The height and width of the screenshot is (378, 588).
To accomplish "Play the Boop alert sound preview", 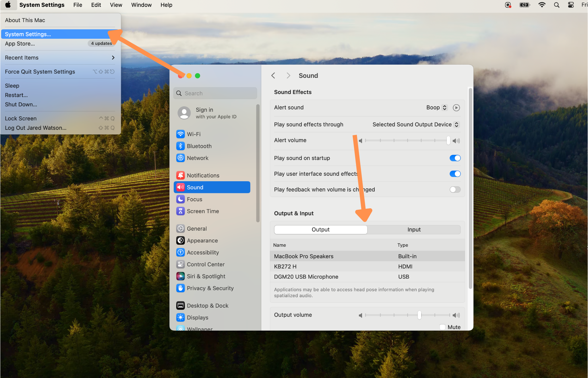I will click(x=456, y=107).
